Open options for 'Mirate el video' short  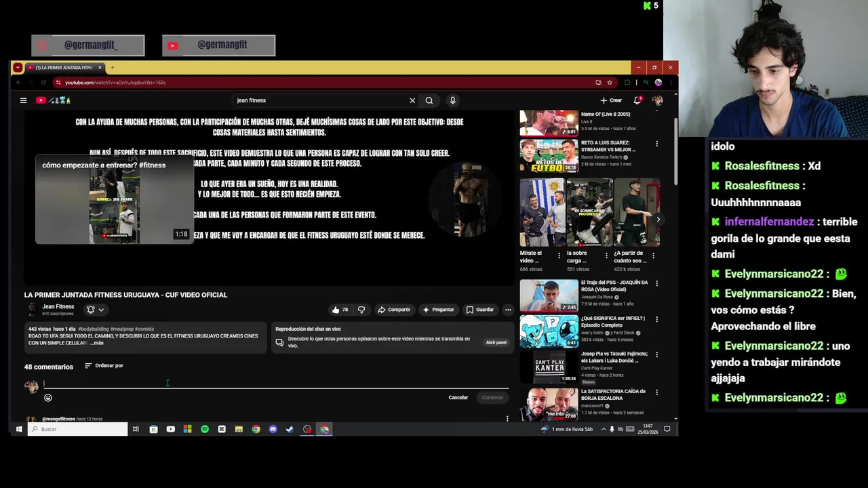(x=559, y=256)
